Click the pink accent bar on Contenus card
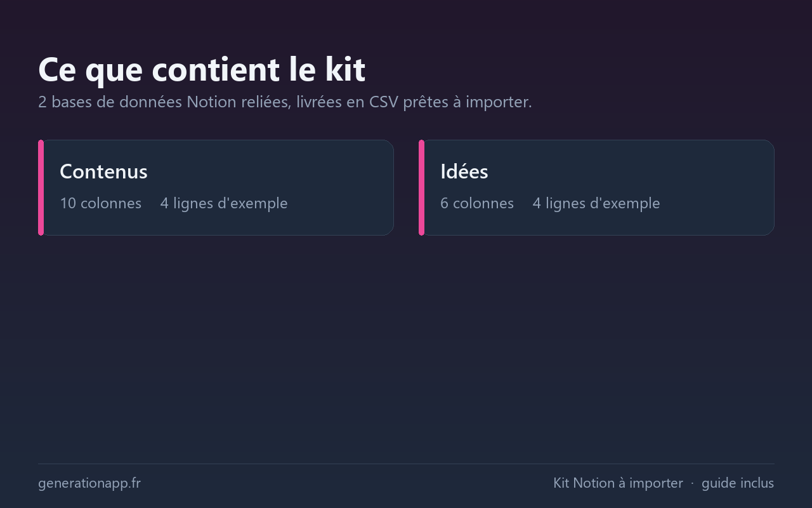812x508 pixels. point(41,187)
